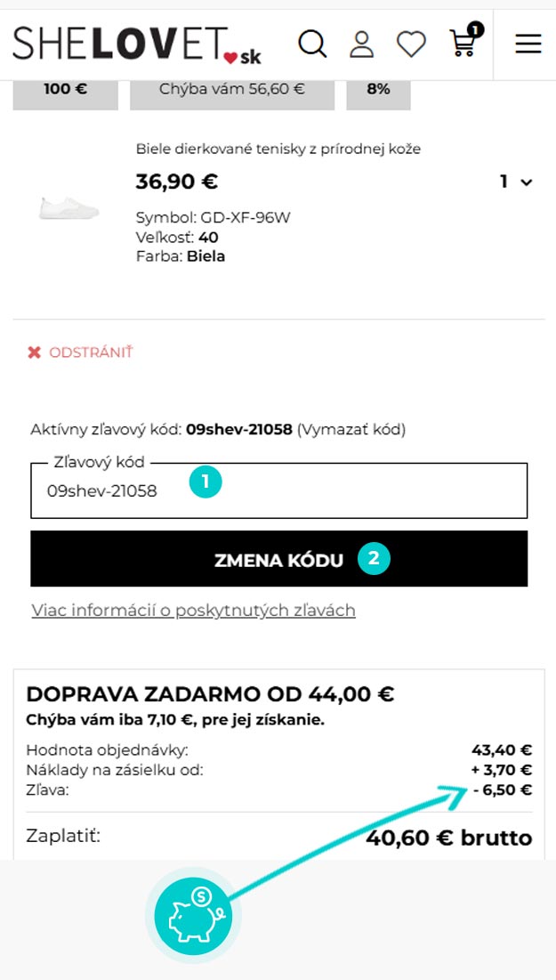Click the SHELOVET.sk logo

pos(137,45)
